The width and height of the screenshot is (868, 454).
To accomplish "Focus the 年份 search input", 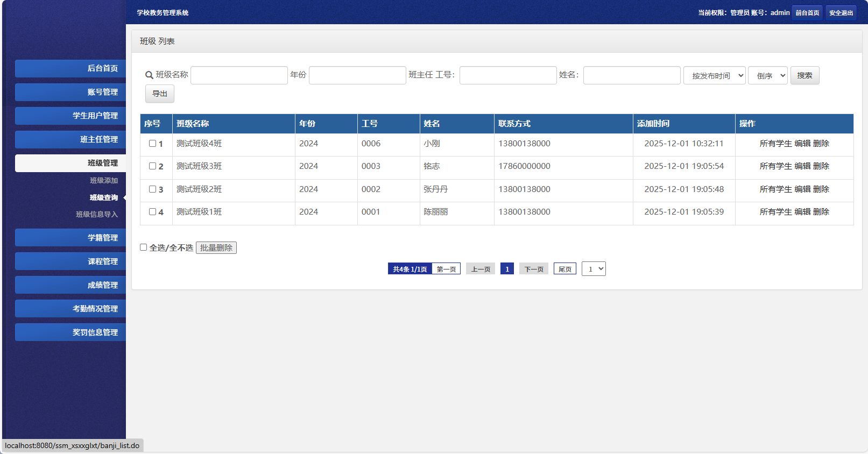I will (357, 75).
